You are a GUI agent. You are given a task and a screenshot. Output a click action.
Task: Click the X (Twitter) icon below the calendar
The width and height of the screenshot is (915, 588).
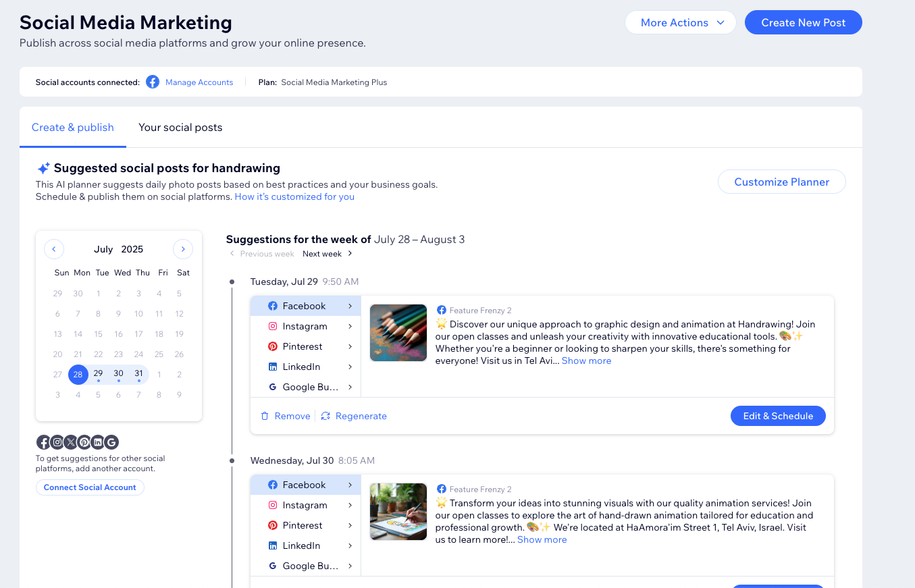tap(71, 442)
